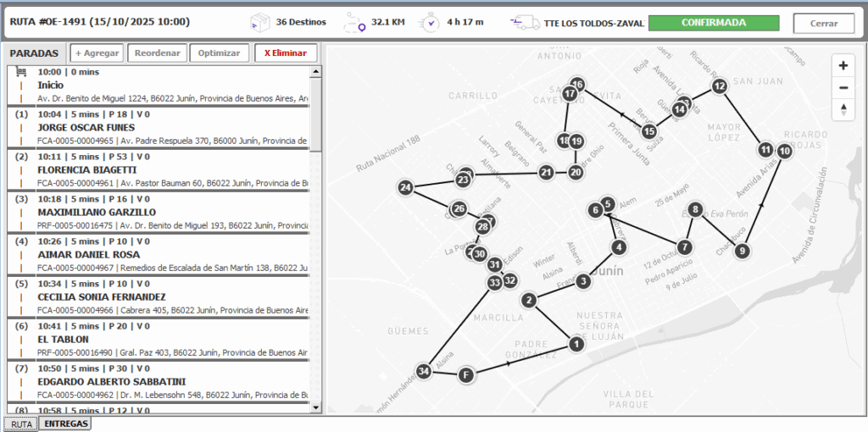868x432 pixels.
Task: Reset map compass orientation
Action: point(843,109)
